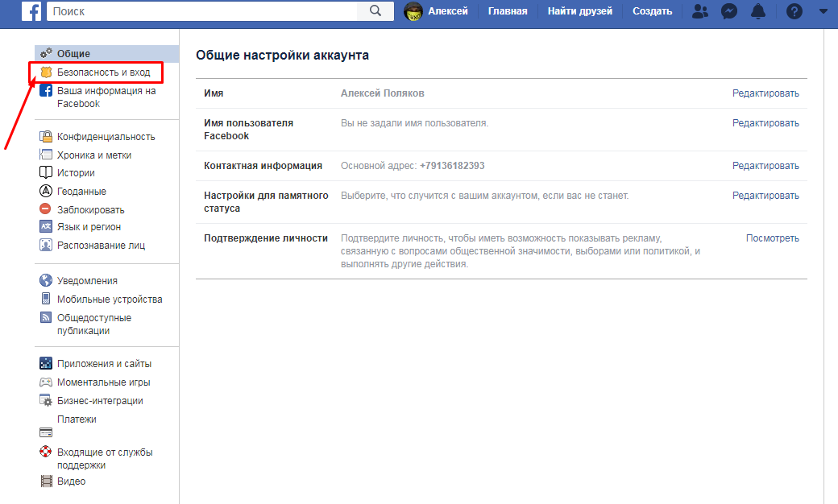Open Найти друзей in top bar

(x=580, y=11)
